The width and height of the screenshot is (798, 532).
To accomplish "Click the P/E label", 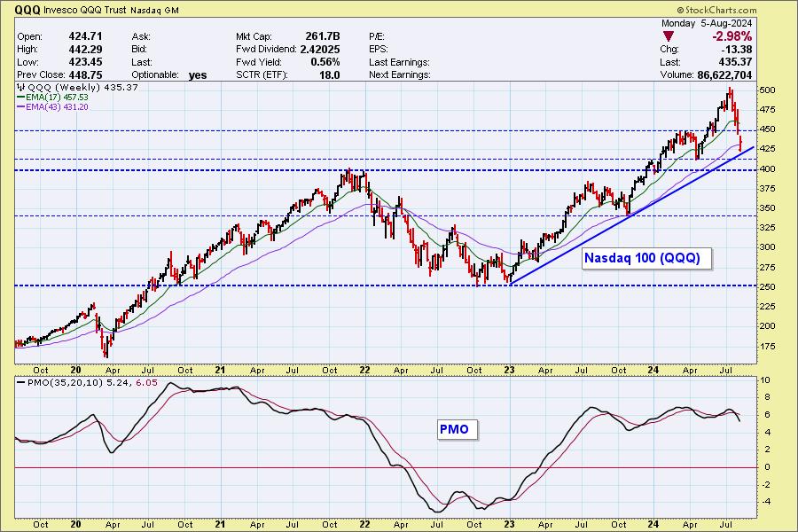I will pos(377,36).
